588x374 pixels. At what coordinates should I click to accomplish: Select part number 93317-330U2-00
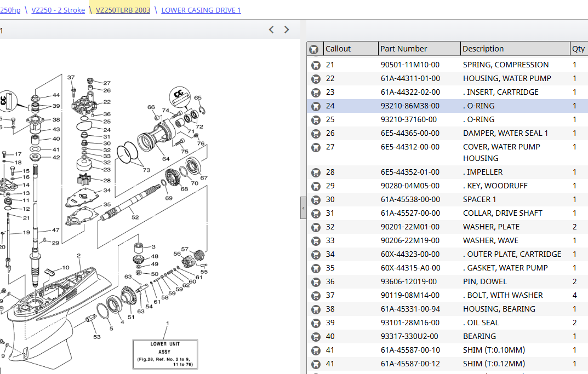point(409,336)
